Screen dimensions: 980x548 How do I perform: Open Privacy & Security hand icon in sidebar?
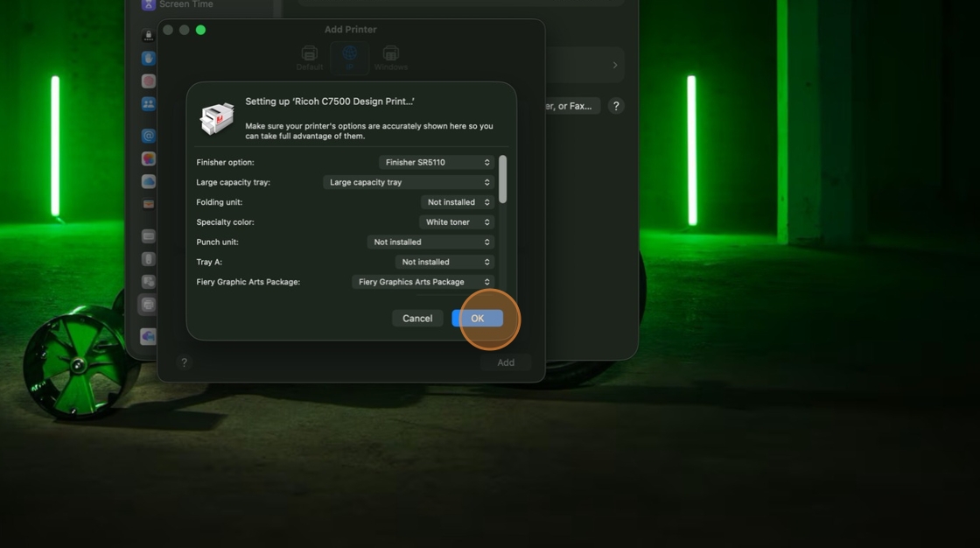click(x=148, y=58)
